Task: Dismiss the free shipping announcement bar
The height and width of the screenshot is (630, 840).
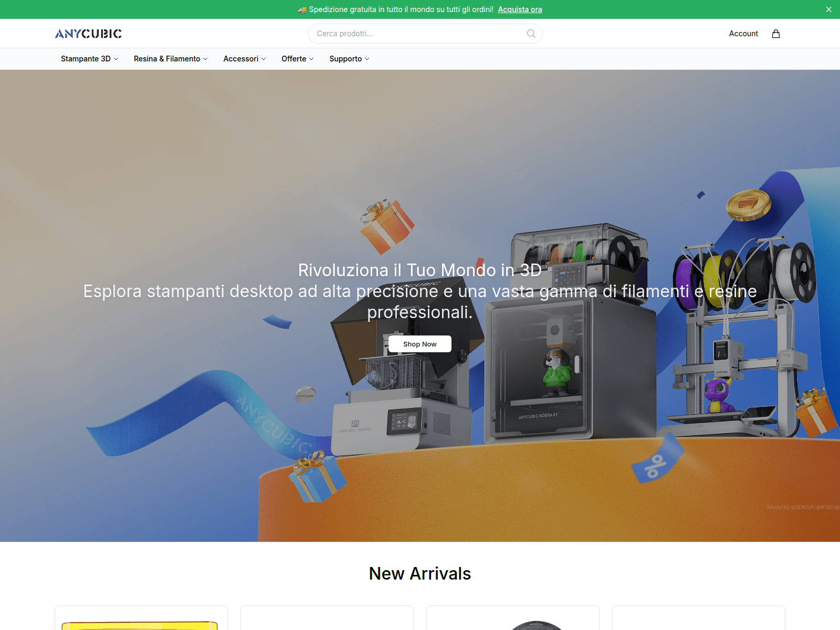Action: click(x=829, y=9)
